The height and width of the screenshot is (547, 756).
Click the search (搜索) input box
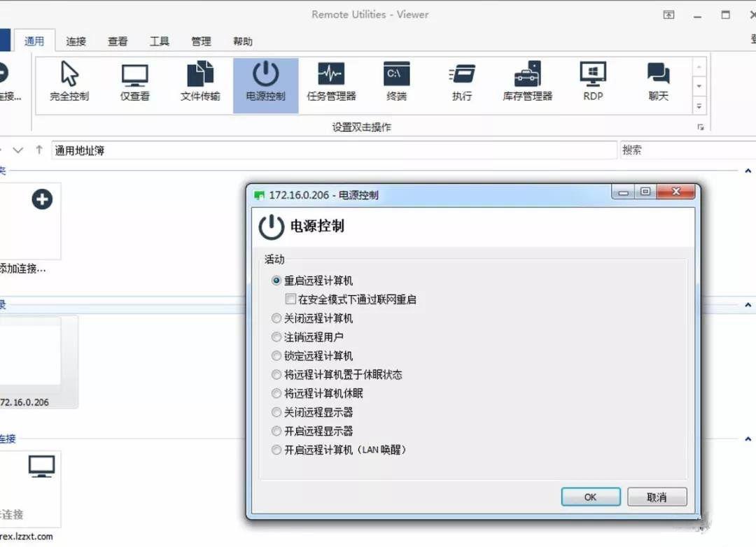click(x=688, y=150)
